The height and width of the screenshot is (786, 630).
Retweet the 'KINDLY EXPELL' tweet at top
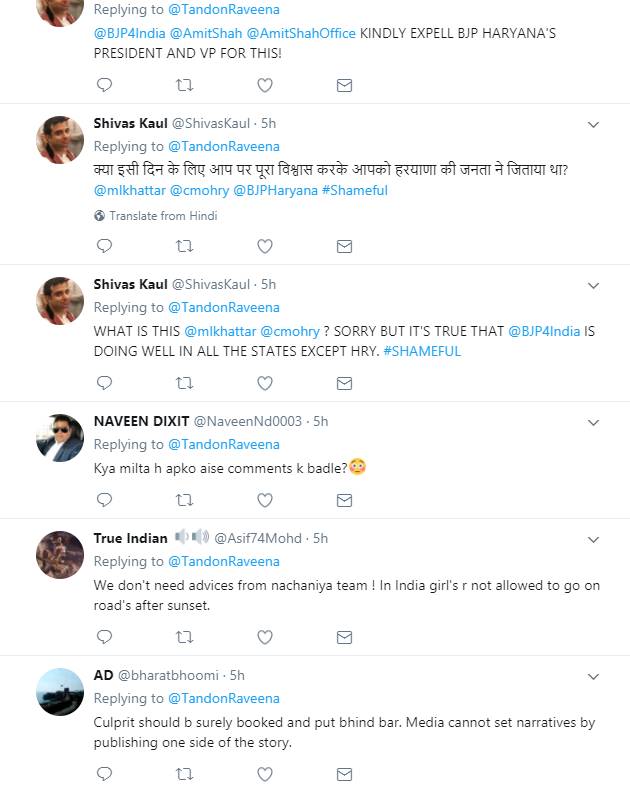[184, 85]
